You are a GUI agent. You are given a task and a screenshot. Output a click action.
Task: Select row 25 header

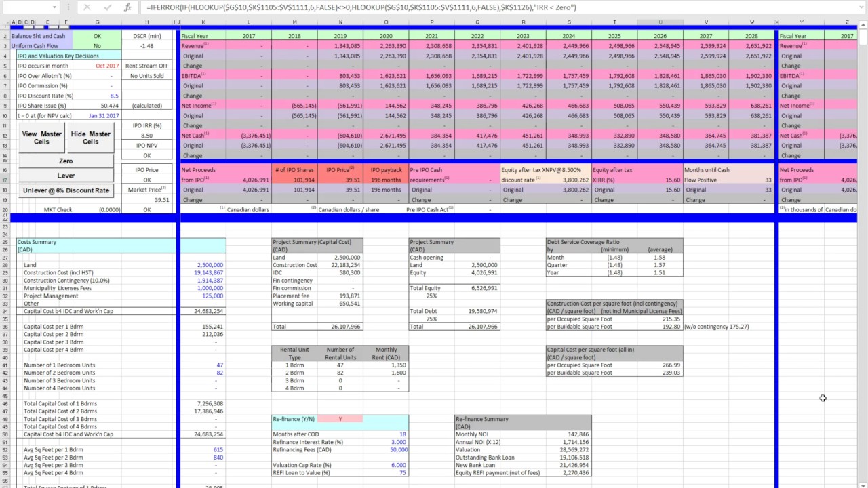pos(5,242)
